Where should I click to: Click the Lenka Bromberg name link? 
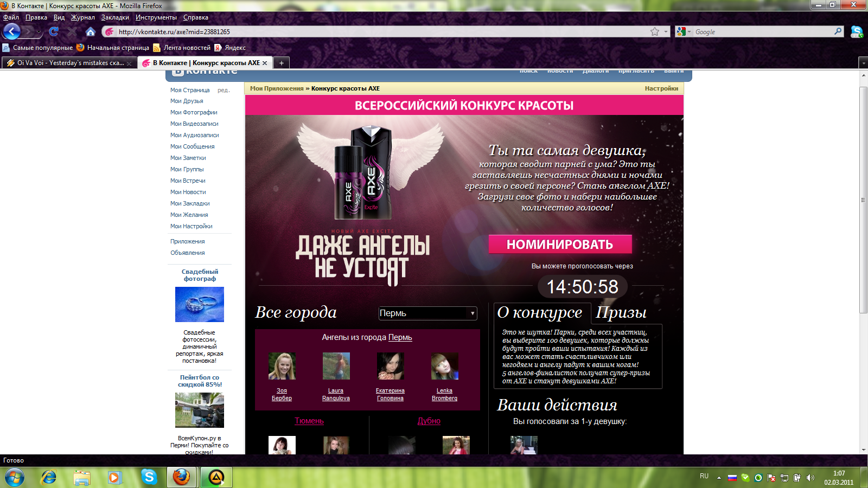tap(444, 394)
